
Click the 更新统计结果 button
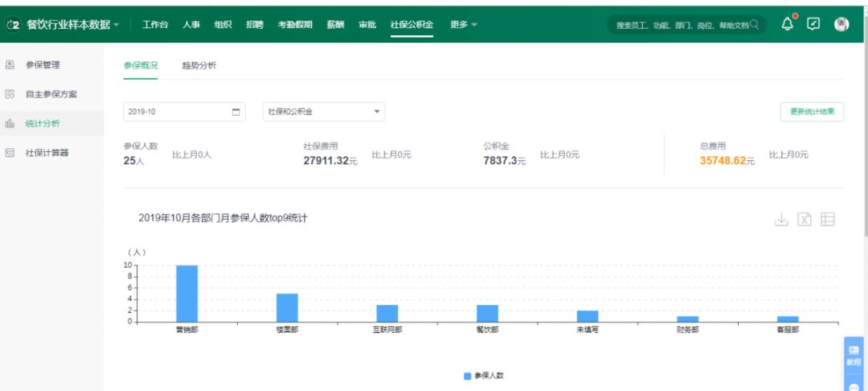[812, 112]
